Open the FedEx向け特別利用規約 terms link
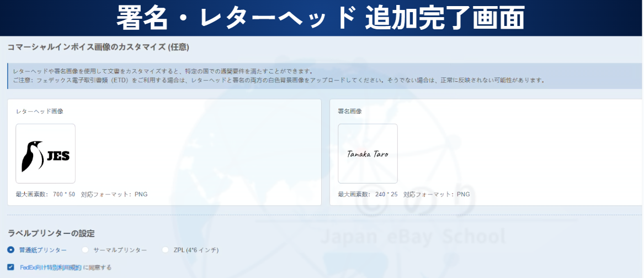This screenshot has width=644, height=278. click(x=51, y=267)
